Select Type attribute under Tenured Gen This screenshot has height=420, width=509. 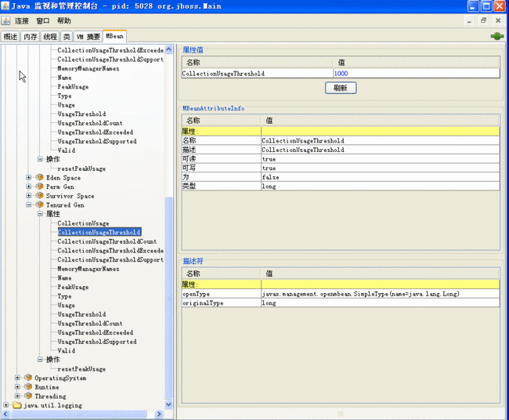pos(64,296)
